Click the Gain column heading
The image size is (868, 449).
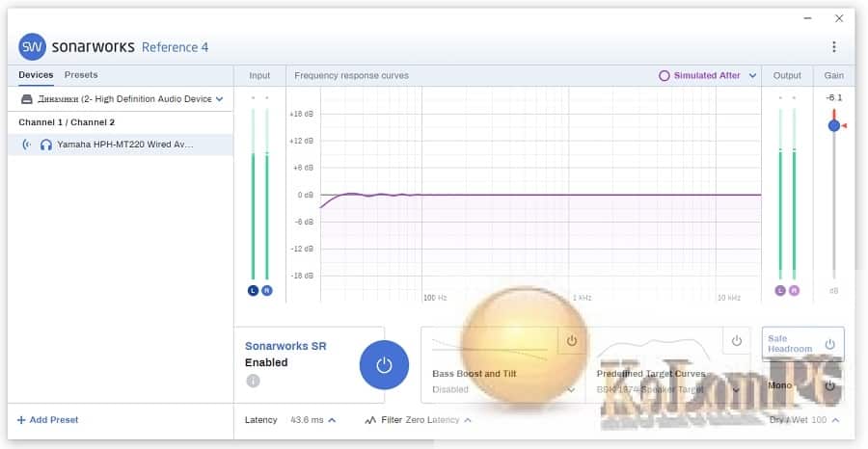(833, 76)
